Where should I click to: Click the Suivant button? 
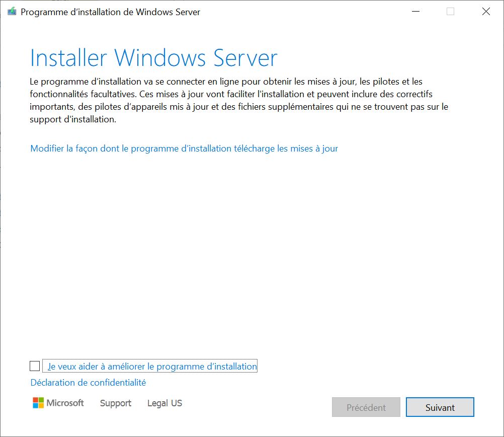tap(440, 407)
